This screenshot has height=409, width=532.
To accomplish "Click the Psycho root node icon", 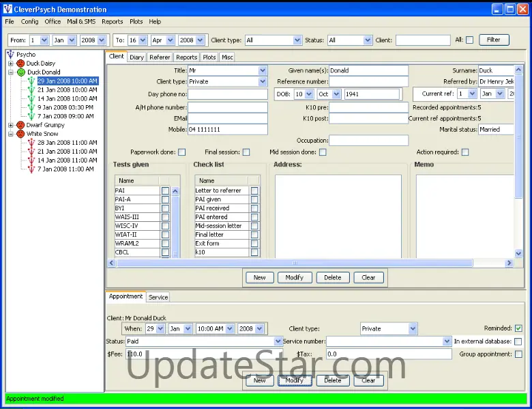I will (x=10, y=54).
